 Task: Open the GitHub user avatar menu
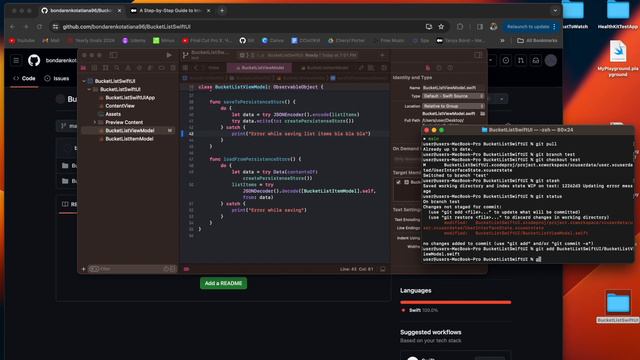[551, 60]
